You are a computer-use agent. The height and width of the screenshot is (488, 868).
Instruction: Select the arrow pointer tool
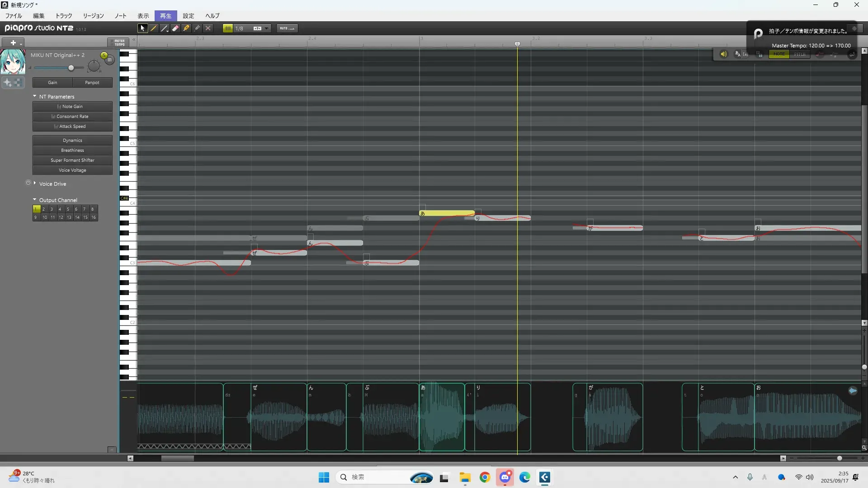coord(142,28)
